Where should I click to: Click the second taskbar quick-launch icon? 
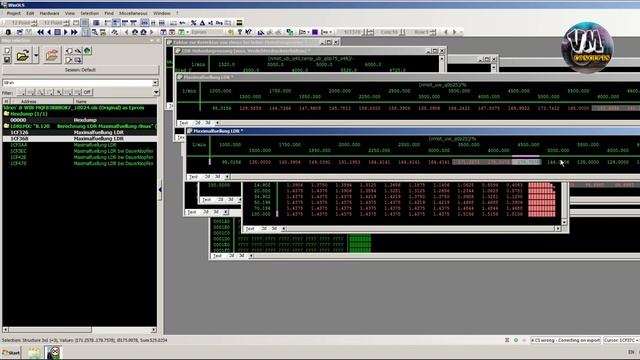[34, 352]
